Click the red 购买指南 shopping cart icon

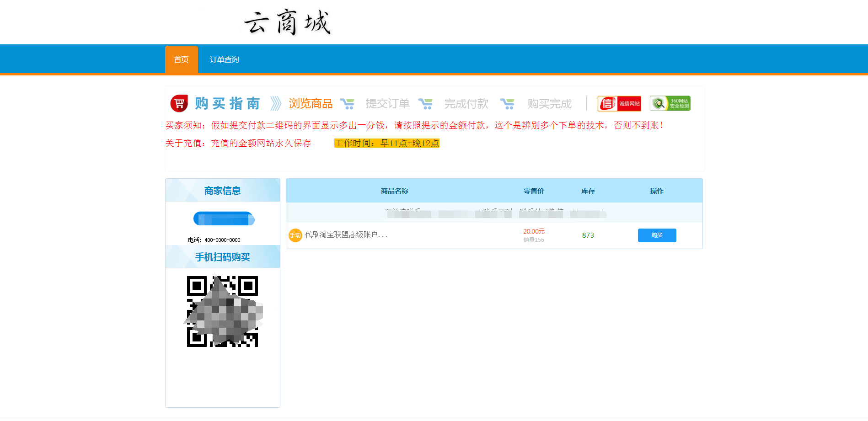[x=179, y=103]
